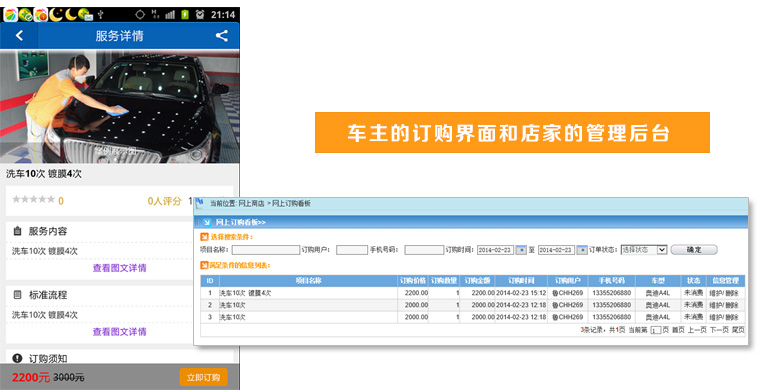Tap the 标准流程 list icon
770x390 pixels.
(x=17, y=295)
